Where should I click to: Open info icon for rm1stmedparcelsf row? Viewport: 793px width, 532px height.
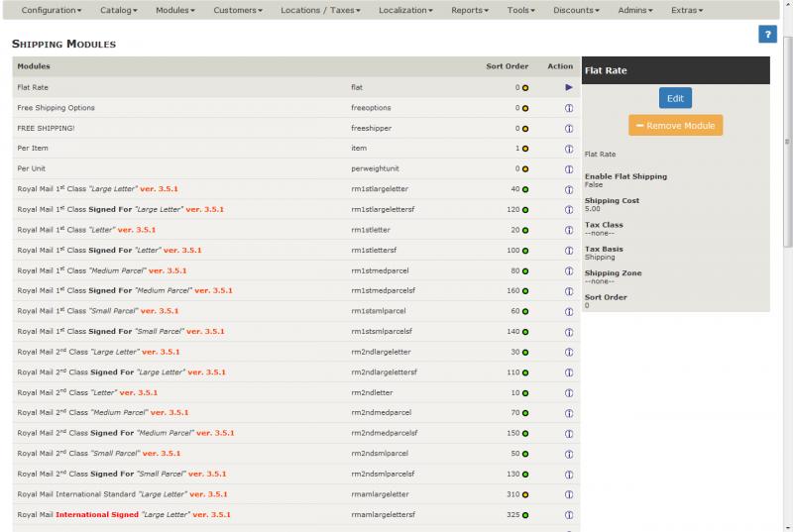tap(569, 291)
